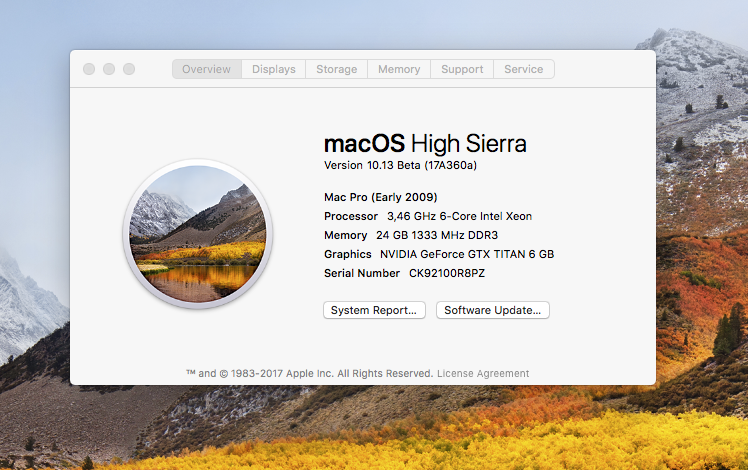Image resolution: width=748 pixels, height=470 pixels.
Task: Open the Support tab
Action: 462,69
